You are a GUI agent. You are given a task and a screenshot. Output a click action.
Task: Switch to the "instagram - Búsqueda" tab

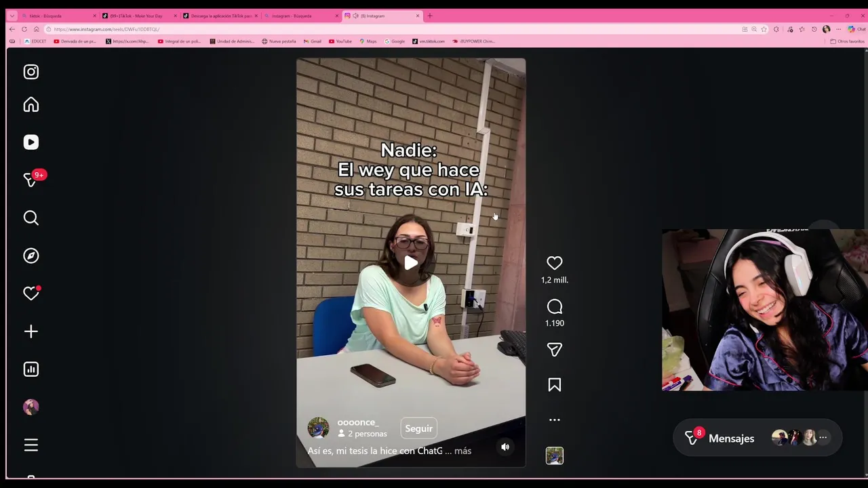301,16
